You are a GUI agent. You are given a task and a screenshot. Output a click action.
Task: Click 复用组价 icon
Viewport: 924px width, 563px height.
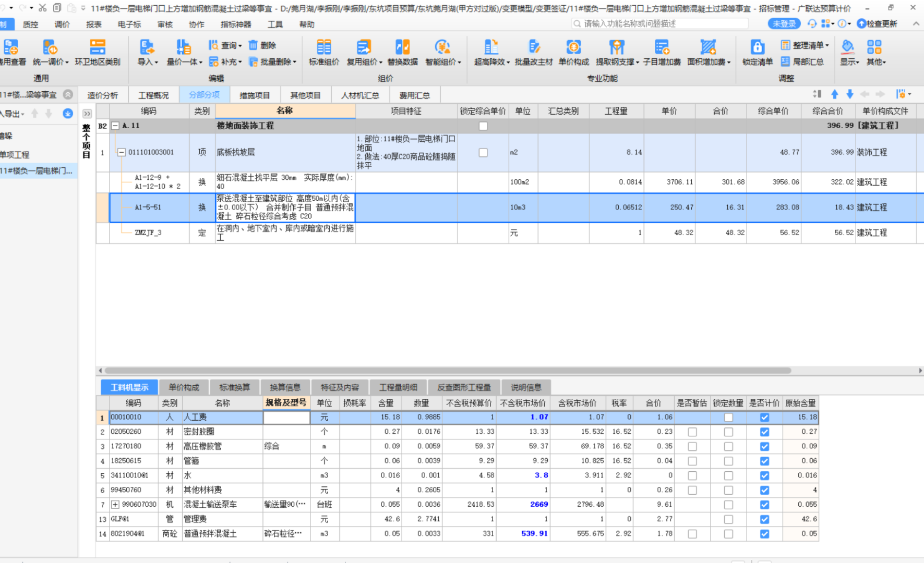point(364,47)
